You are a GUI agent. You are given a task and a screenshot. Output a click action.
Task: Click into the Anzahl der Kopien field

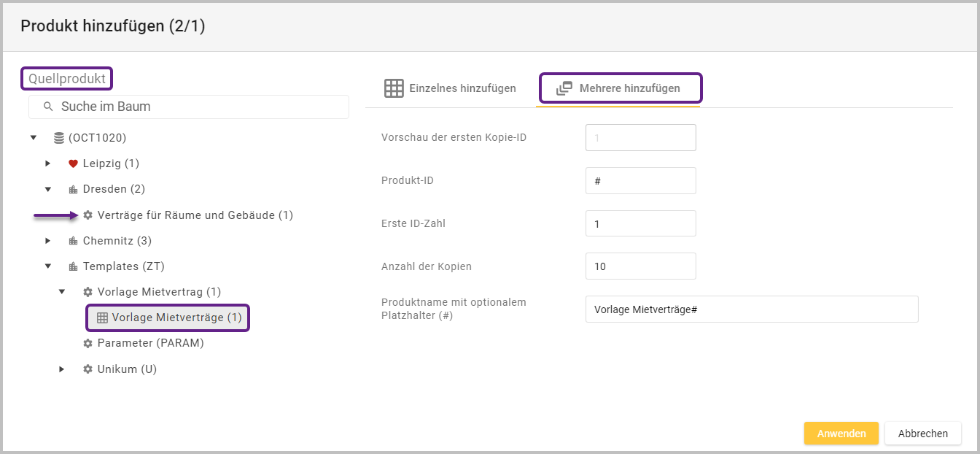coord(640,266)
